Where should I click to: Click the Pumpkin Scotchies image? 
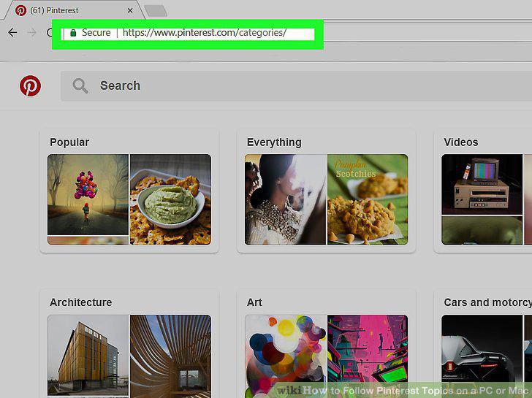point(368,199)
